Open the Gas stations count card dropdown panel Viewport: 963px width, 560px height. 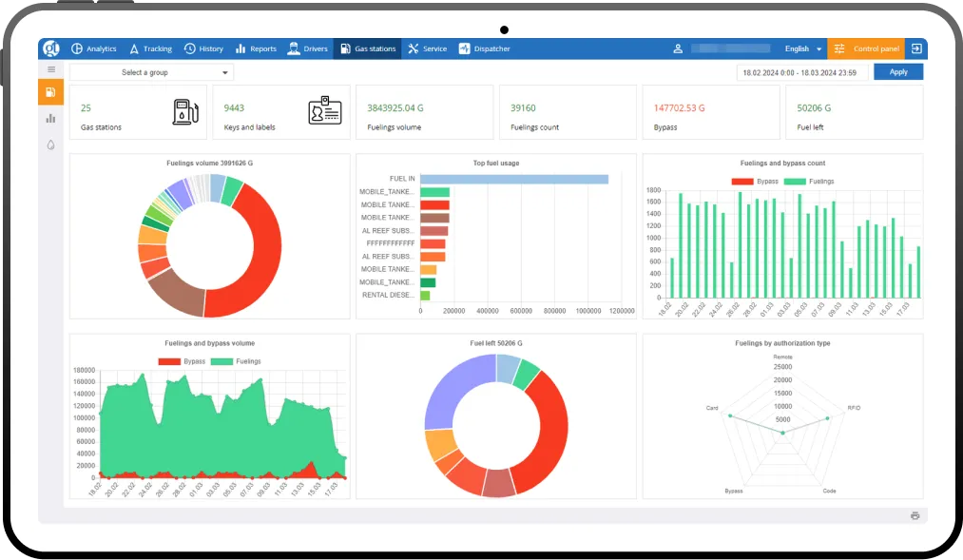point(138,111)
